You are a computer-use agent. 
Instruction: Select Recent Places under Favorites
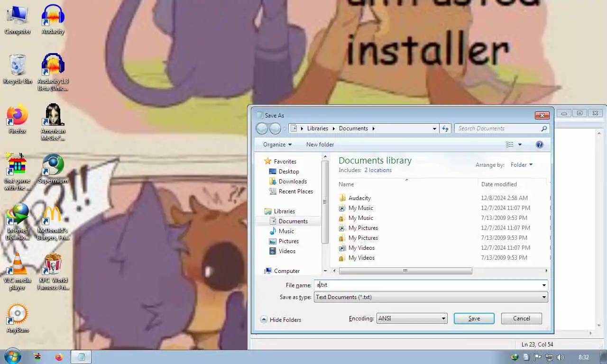click(x=296, y=191)
